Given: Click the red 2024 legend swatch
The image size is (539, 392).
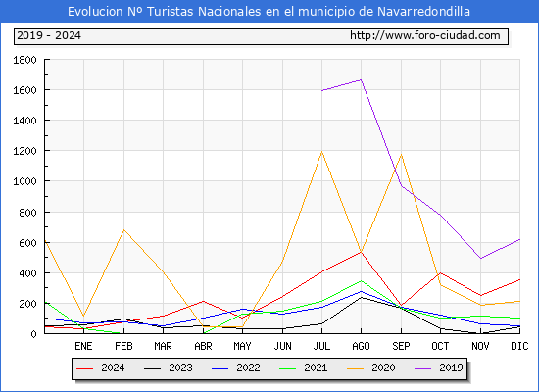Looking at the screenshot, I should coord(84,368).
